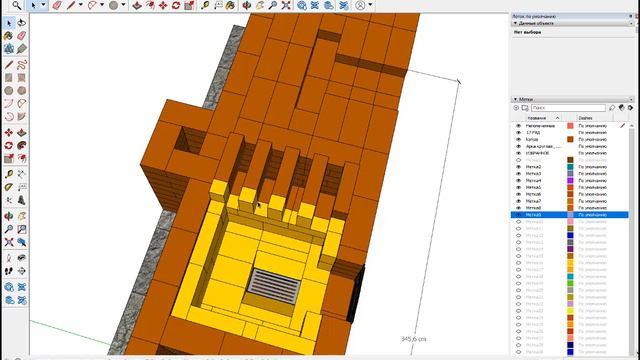Click add tag folder icon in Метки panel
Viewport: 640px width, 360px height.
[x=525, y=108]
